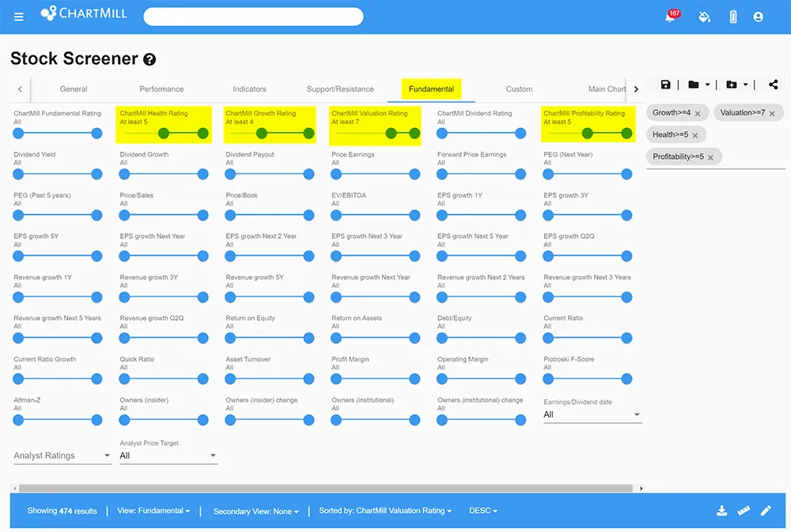Open saved screens folder icon
791x532 pixels.
tap(694, 85)
